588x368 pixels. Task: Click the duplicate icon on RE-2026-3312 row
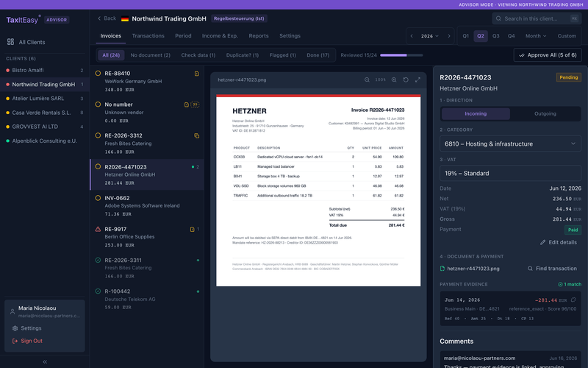[x=196, y=135]
